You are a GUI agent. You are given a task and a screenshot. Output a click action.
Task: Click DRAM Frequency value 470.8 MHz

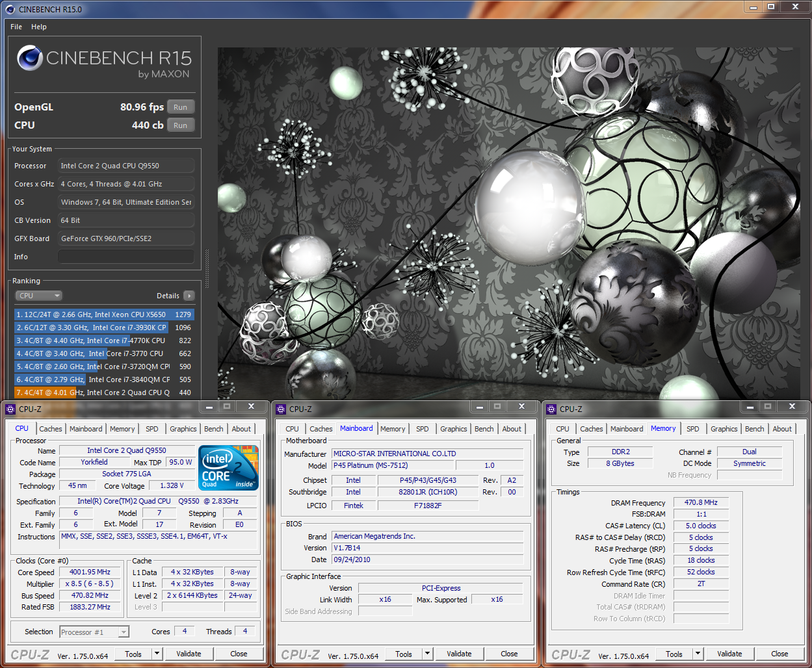[701, 502]
